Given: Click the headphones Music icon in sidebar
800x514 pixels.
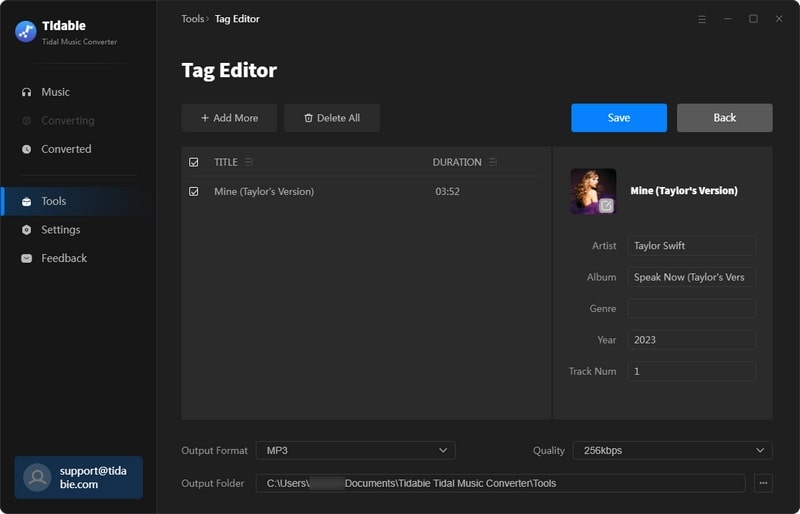Looking at the screenshot, I should (27, 92).
